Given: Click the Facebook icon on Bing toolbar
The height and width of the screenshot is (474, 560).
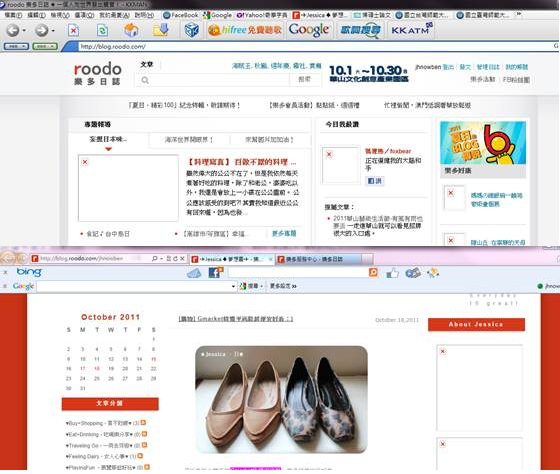Looking at the screenshot, I should click(216, 273).
